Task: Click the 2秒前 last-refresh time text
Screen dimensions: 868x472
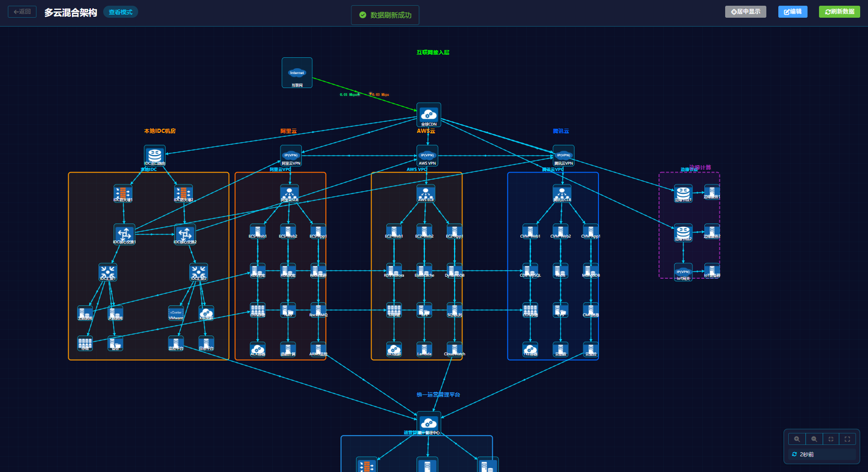Action: click(807, 454)
